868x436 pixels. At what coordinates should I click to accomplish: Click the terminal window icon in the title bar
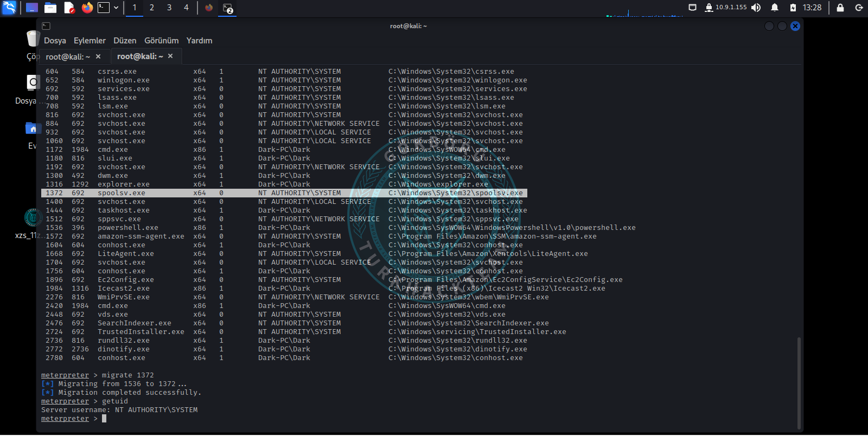(x=46, y=26)
